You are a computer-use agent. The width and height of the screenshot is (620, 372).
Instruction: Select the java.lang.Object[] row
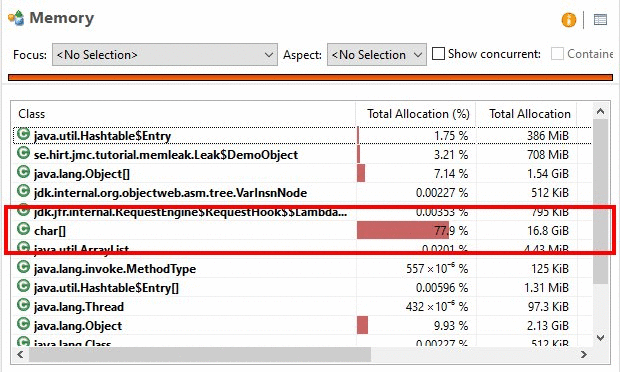pos(303,174)
